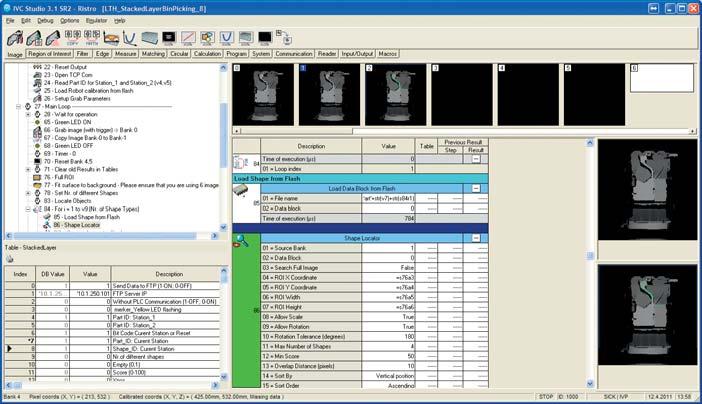
Task: Click the COPY image tool icon
Action: [x=73, y=38]
